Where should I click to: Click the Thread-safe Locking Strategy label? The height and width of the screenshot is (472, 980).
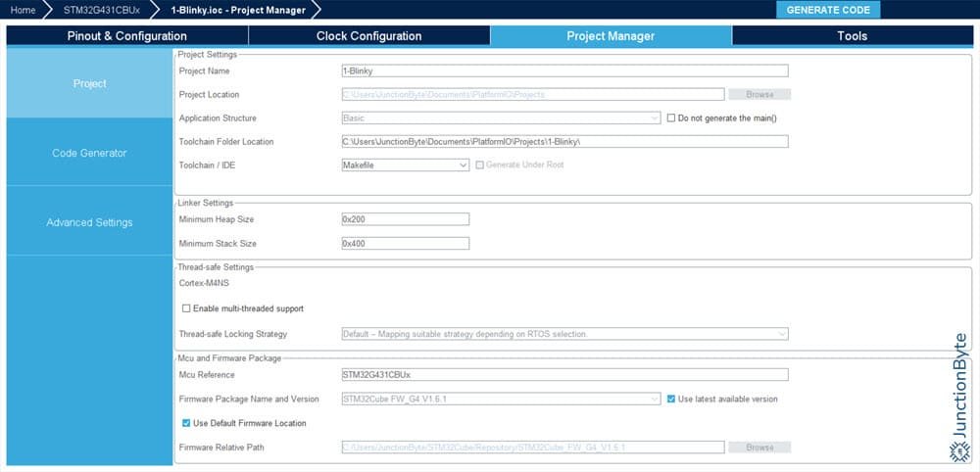[x=233, y=334]
